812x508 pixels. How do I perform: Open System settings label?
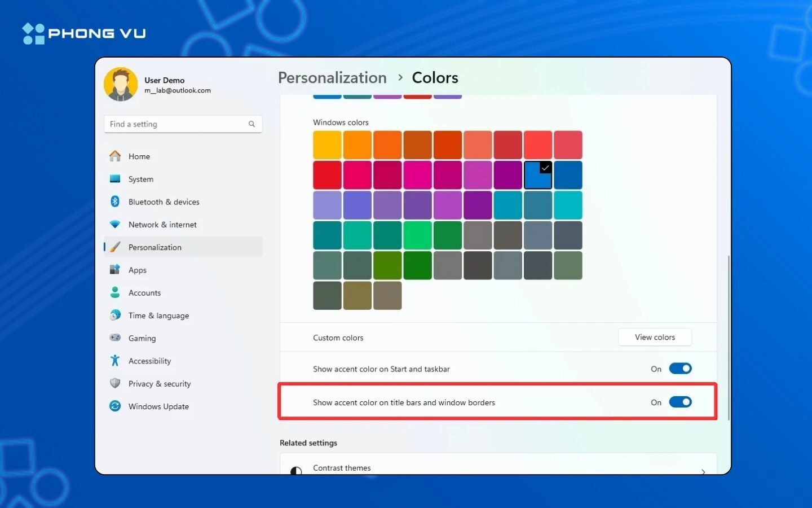(x=141, y=179)
